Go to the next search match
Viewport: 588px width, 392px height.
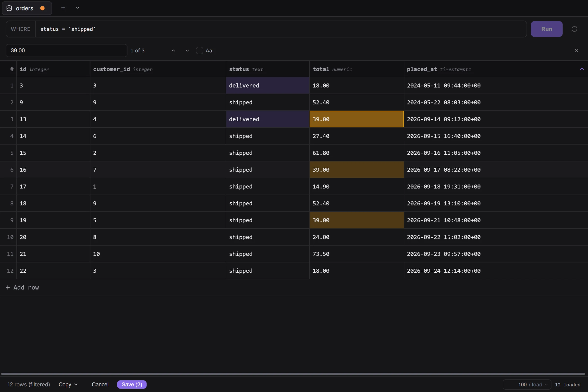[187, 50]
